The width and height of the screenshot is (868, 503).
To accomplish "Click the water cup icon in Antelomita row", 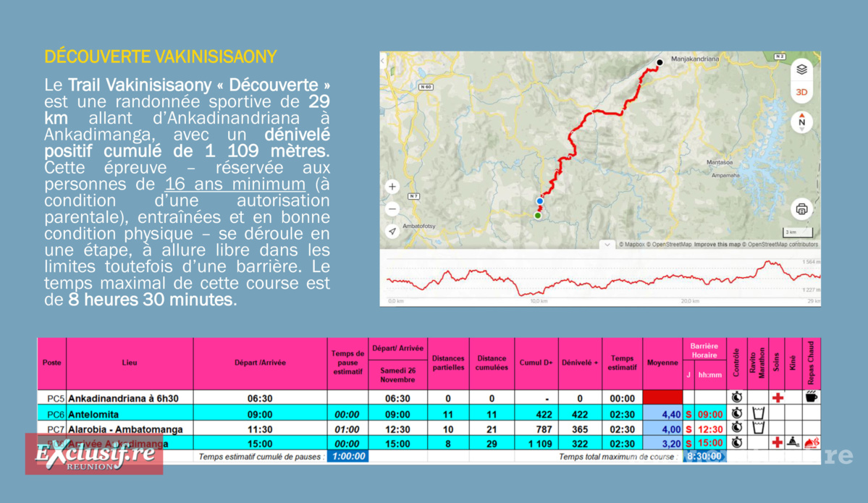I will pos(759,413).
